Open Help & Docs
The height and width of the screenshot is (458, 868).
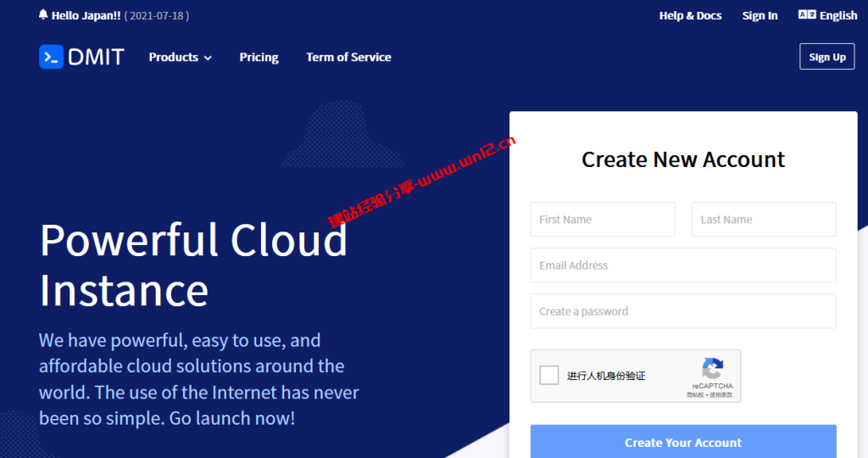click(x=690, y=15)
